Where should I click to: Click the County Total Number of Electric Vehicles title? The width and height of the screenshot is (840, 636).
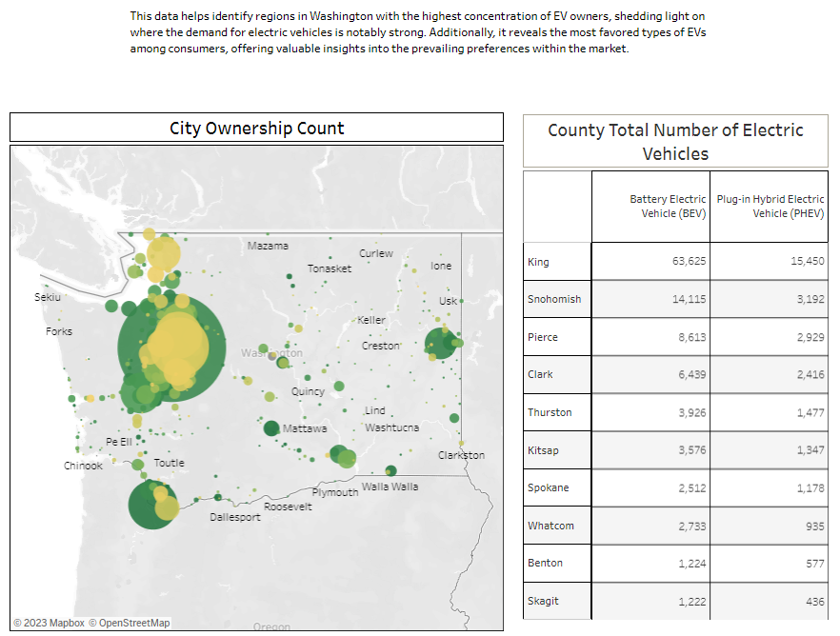click(675, 141)
